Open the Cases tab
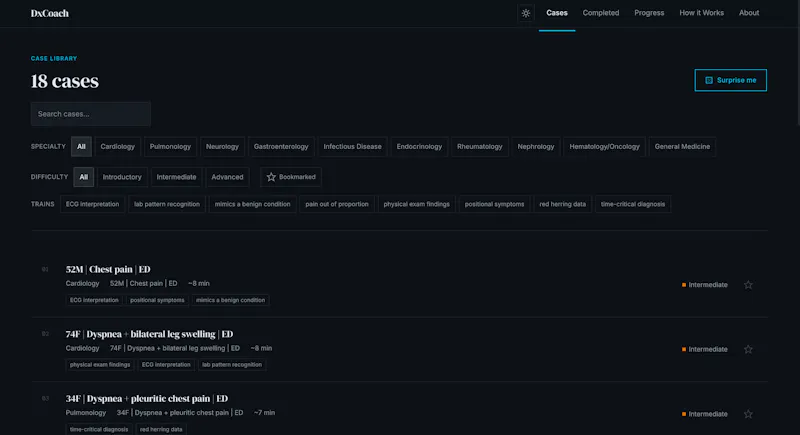This screenshot has height=435, width=800. click(557, 13)
